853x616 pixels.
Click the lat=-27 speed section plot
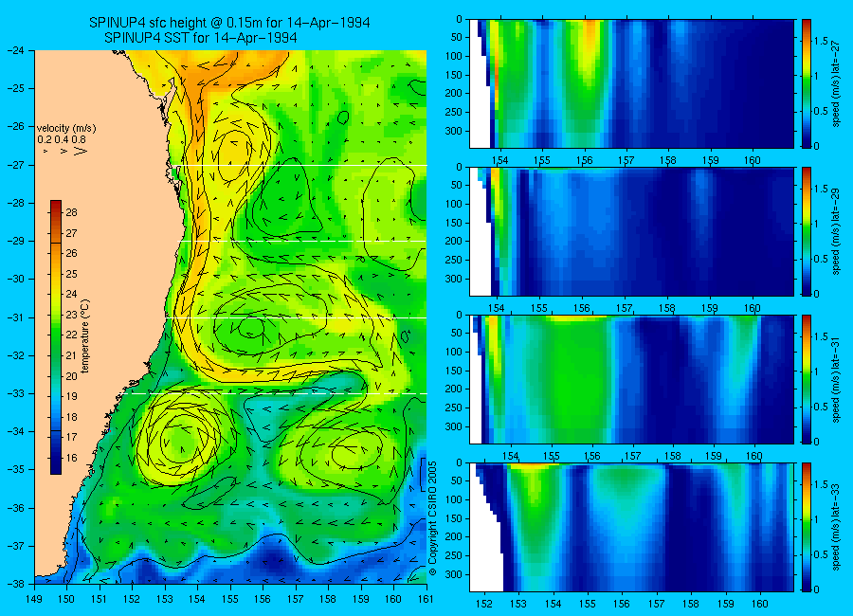pyautogui.click(x=631, y=83)
